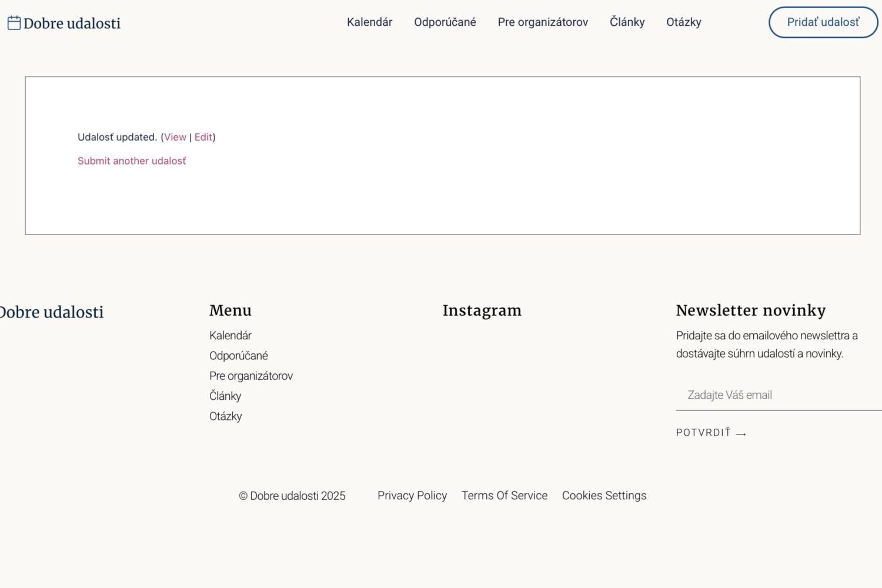
Task: Open the Kalendár item in the top navigation
Action: pos(369,22)
